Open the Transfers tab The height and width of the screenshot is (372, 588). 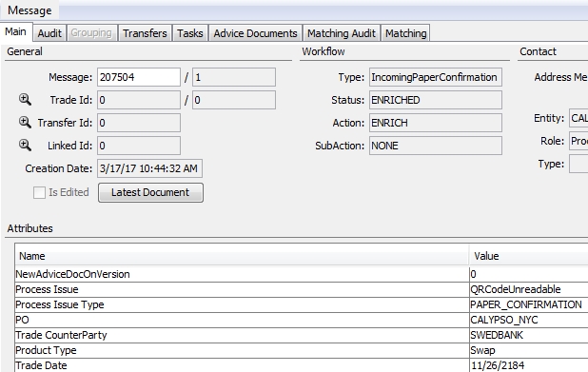(145, 33)
